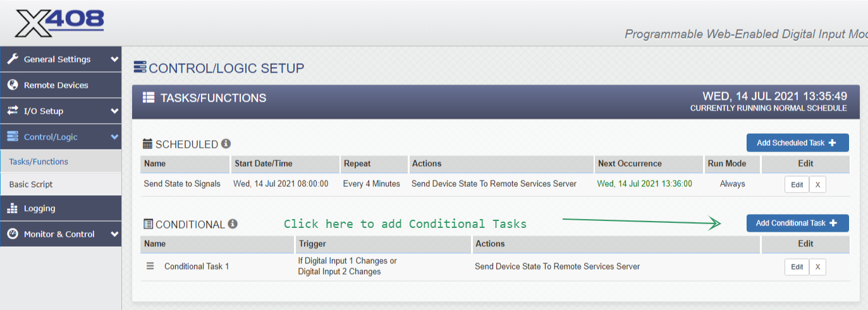Click the Remote Devices globe icon

click(13, 85)
